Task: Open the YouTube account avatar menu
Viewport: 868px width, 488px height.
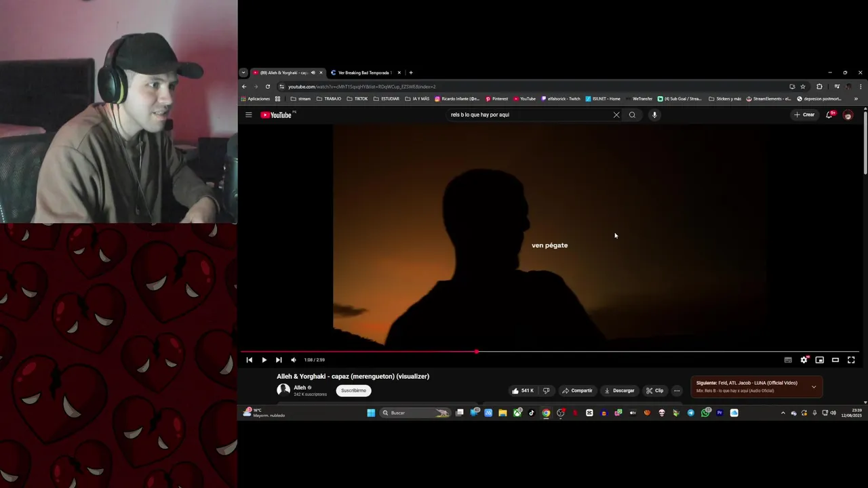Action: pos(848,115)
